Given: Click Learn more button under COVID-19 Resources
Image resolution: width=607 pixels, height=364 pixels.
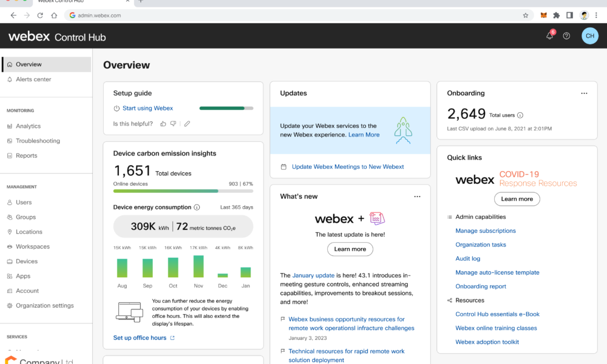Looking at the screenshot, I should pos(517,199).
